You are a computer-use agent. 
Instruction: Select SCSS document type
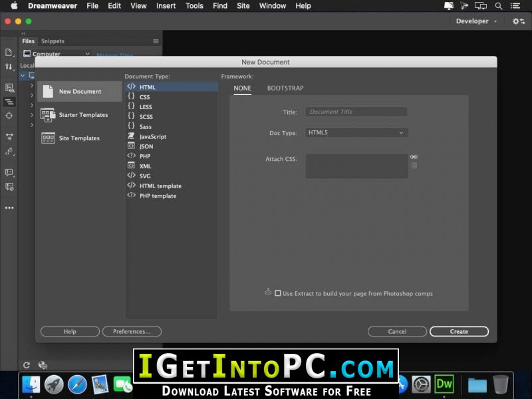(172, 116)
